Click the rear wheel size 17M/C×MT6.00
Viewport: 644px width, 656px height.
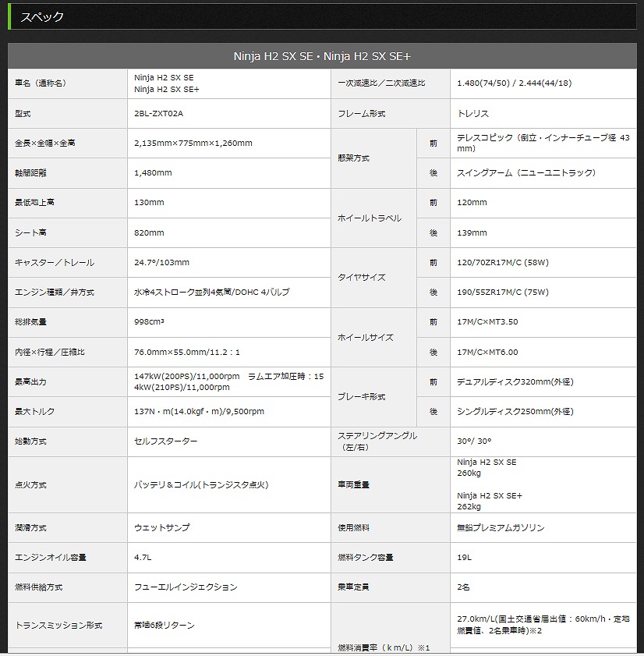point(487,353)
